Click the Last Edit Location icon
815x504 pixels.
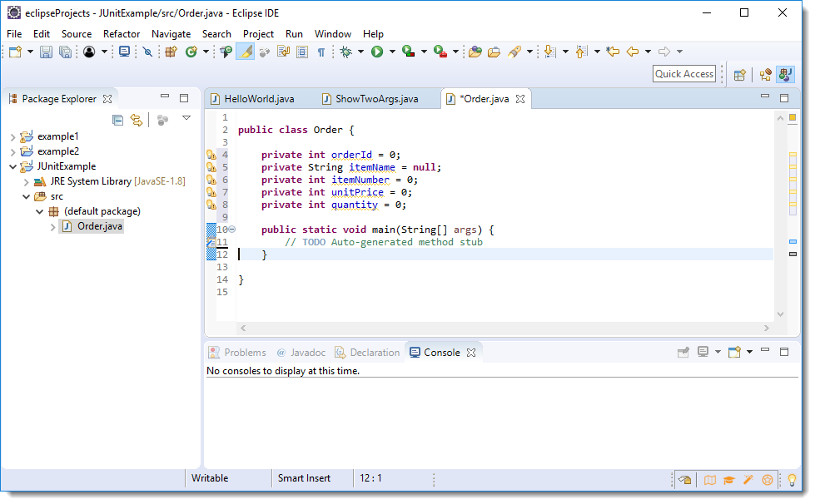coord(614,52)
